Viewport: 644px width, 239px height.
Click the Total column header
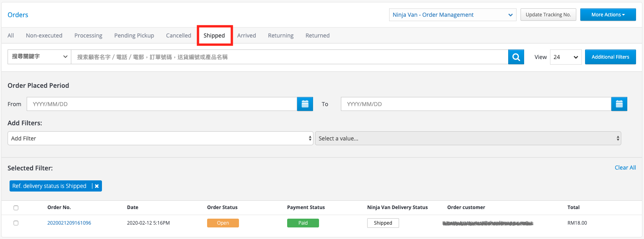574,207
